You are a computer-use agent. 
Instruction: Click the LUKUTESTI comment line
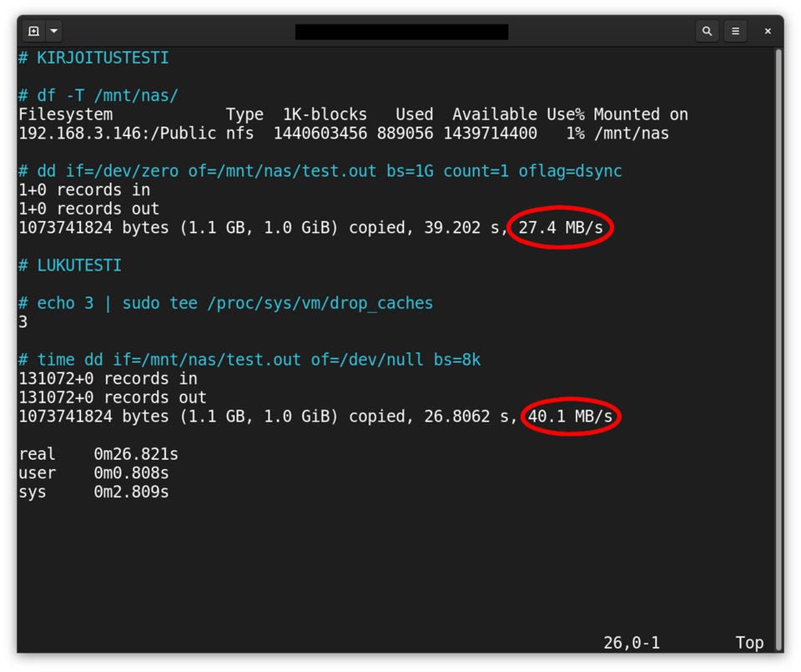(70, 265)
